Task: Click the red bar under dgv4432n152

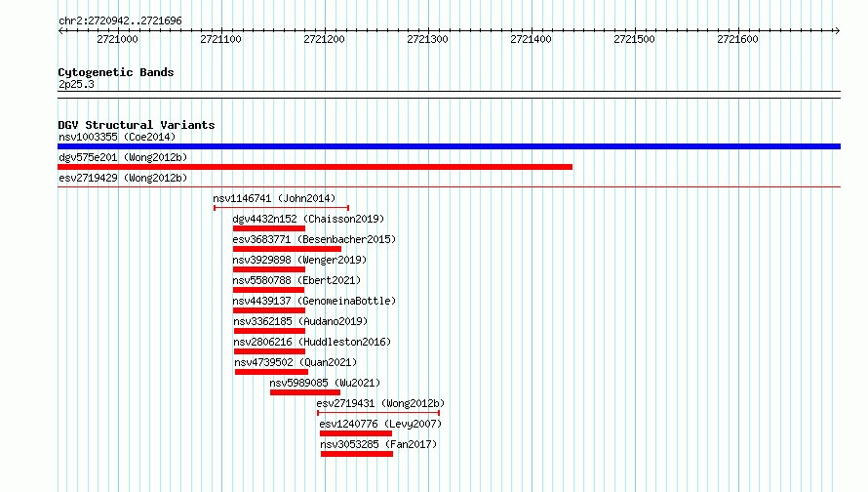Action: [269, 228]
